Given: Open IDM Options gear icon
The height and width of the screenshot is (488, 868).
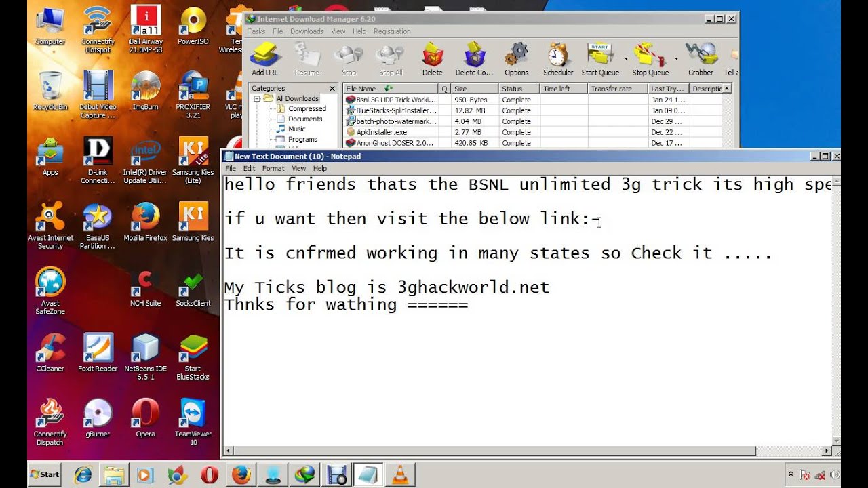Looking at the screenshot, I should click(516, 59).
